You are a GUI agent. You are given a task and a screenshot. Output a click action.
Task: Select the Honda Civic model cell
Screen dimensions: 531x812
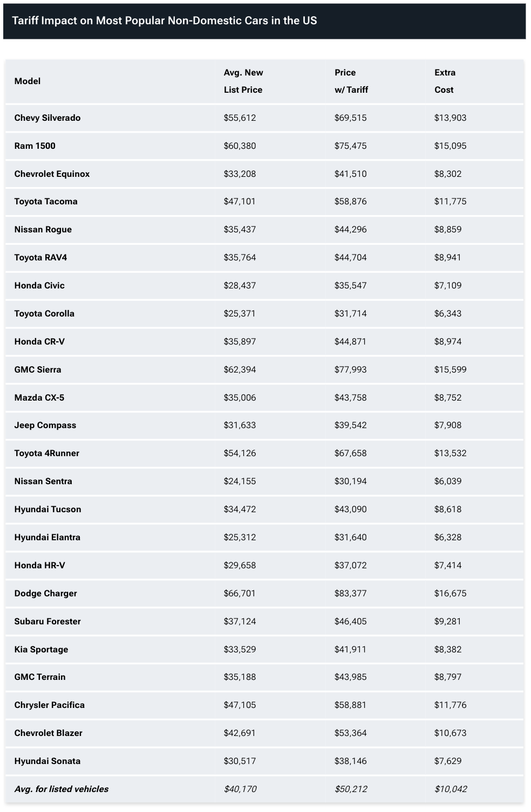39,285
